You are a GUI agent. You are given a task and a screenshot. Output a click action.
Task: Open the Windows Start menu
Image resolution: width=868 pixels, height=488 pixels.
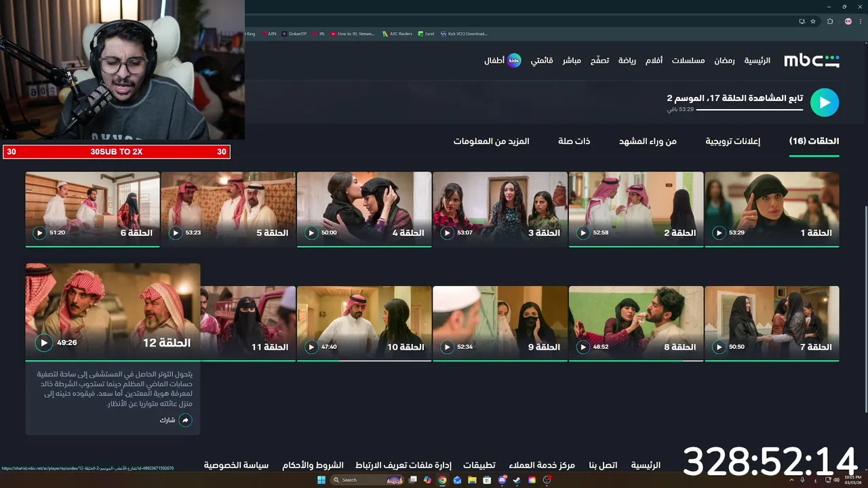[321, 480]
